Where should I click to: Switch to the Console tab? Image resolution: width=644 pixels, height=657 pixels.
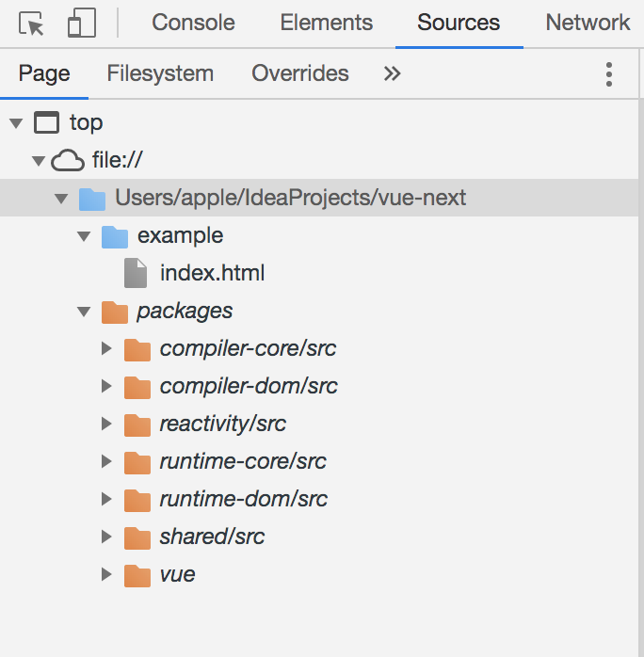pos(193,23)
